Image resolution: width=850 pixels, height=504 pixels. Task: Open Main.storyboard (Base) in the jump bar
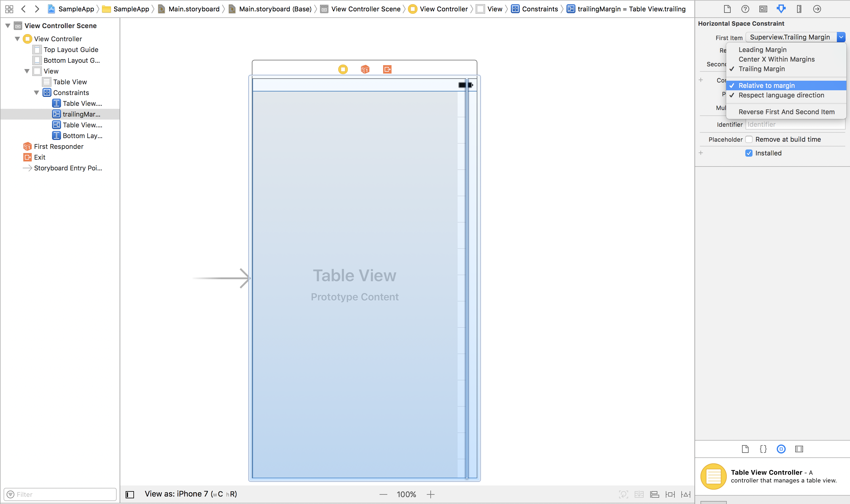pyautogui.click(x=275, y=9)
